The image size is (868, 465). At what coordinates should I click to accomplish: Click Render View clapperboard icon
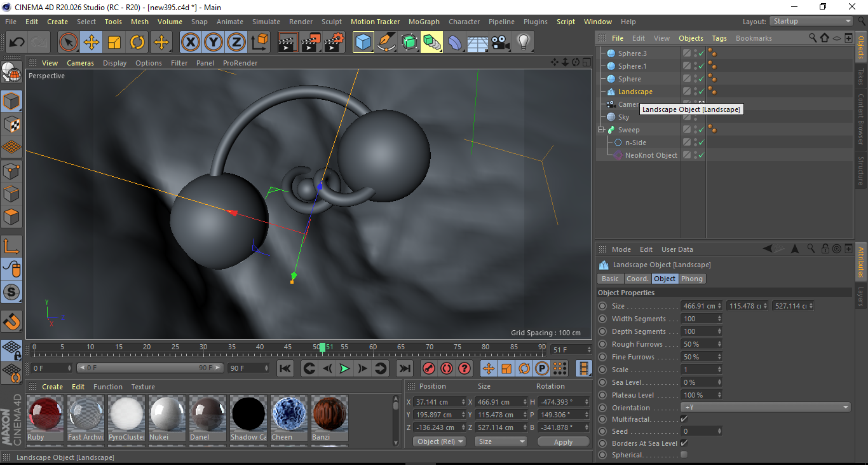click(288, 43)
